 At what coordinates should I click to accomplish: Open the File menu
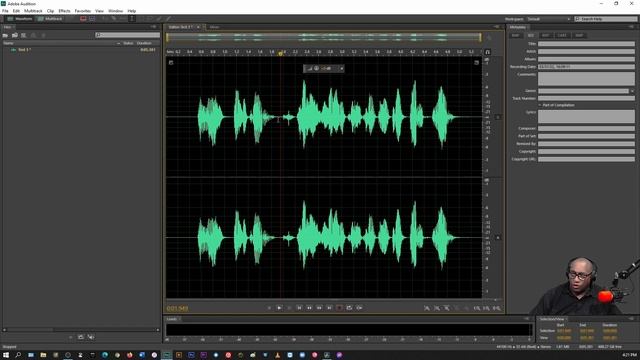5,11
